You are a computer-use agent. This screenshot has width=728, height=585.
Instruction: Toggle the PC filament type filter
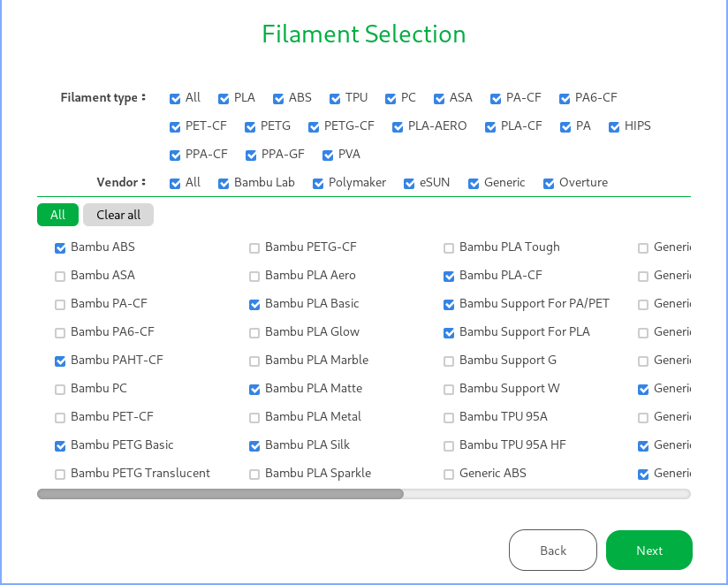391,98
